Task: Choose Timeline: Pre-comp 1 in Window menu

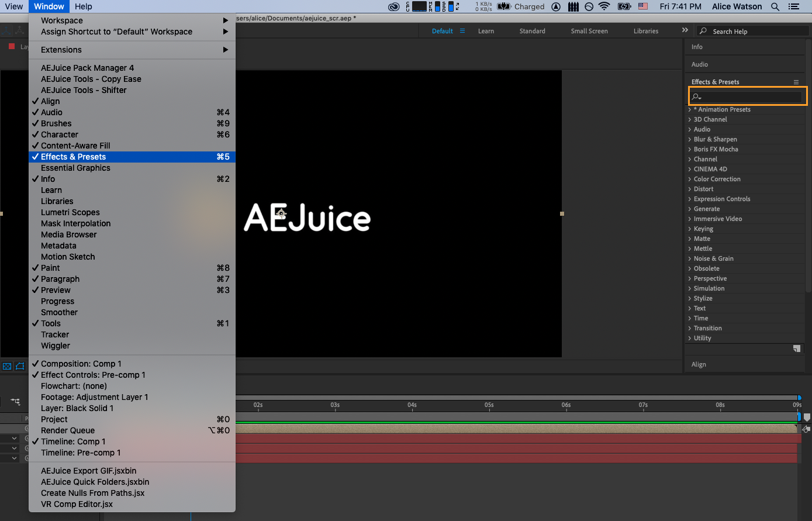Action: [x=132, y=453]
